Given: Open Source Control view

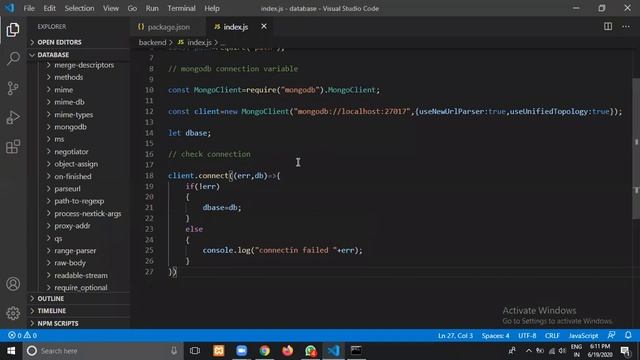Looking at the screenshot, I should (x=13, y=88).
